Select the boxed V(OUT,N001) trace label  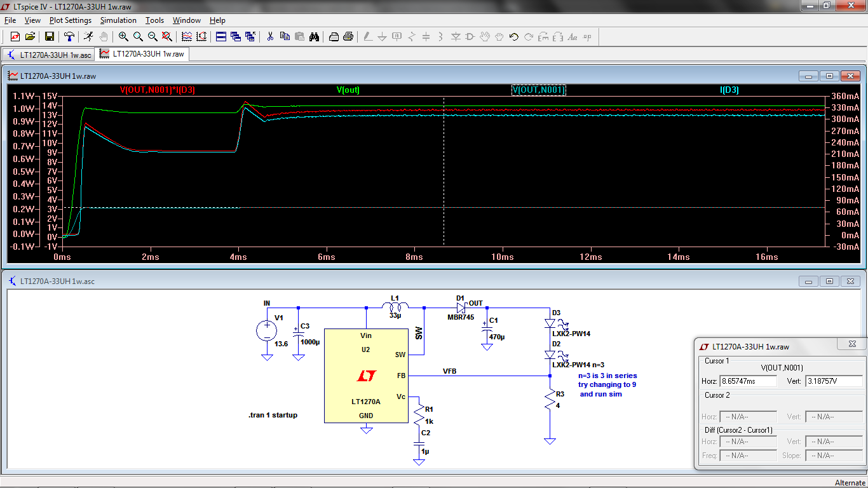coord(539,90)
